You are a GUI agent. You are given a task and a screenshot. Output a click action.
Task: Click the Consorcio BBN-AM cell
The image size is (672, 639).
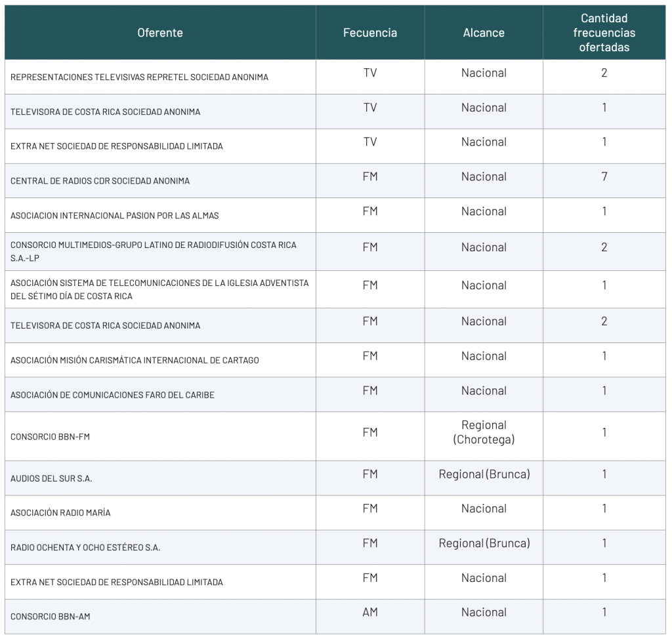(50, 617)
